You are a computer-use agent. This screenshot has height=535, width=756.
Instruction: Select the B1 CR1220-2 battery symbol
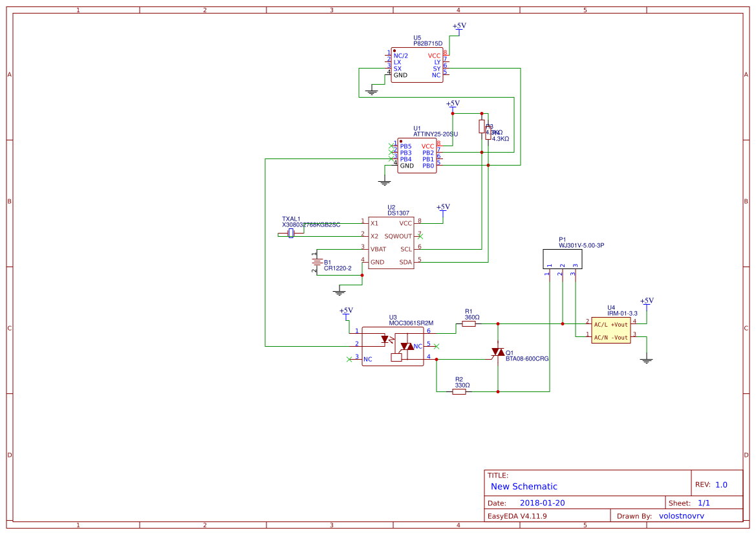point(317,262)
